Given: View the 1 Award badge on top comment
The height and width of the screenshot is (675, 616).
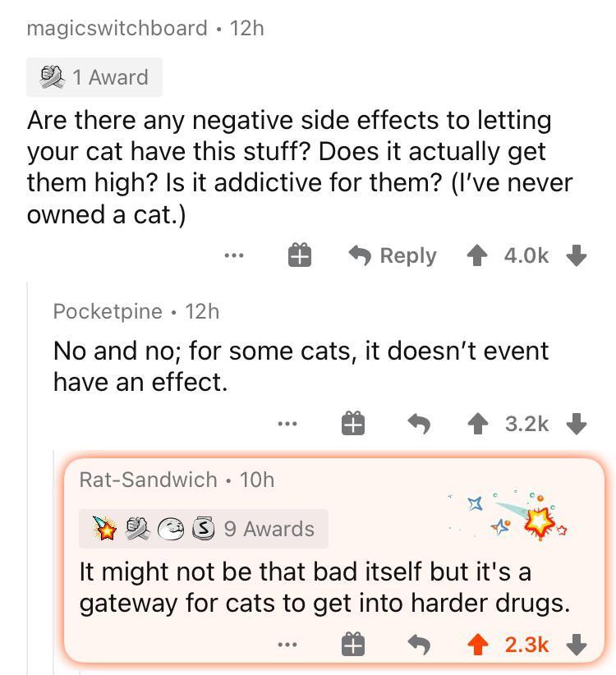Looking at the screenshot, I should tap(94, 77).
